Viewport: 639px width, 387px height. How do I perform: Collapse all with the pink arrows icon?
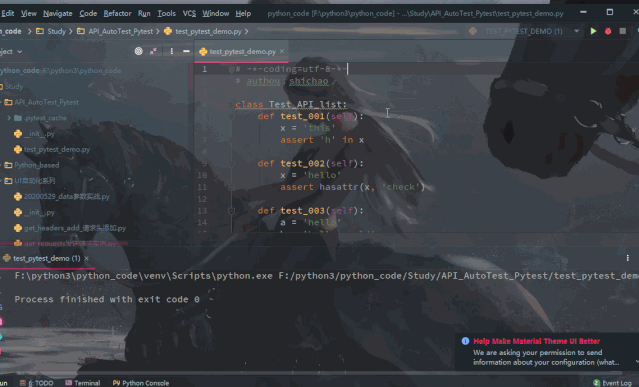[154, 51]
